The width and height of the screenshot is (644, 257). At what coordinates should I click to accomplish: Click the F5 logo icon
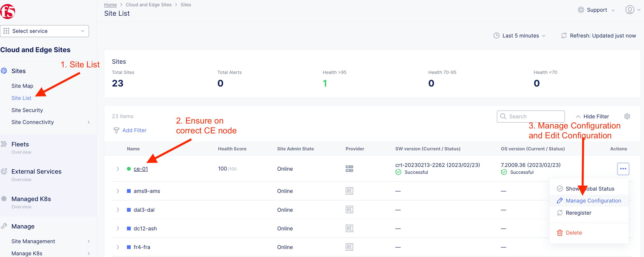coord(8,11)
